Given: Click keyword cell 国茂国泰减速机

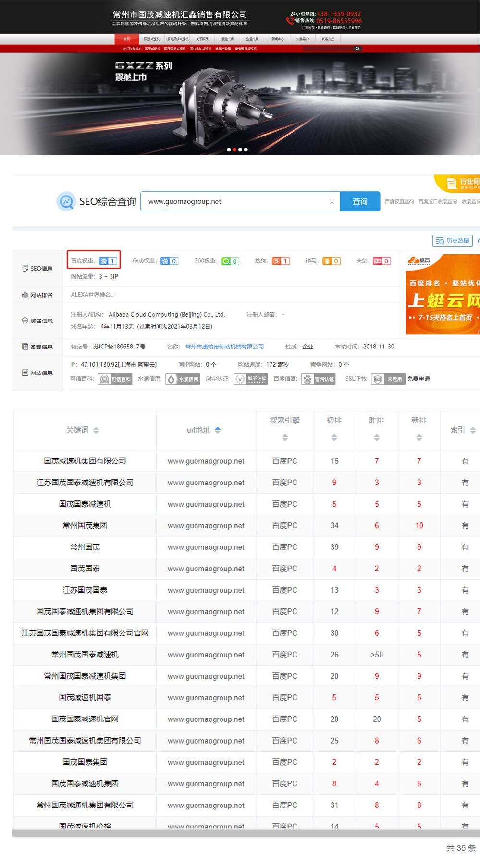Looking at the screenshot, I should [85, 504].
